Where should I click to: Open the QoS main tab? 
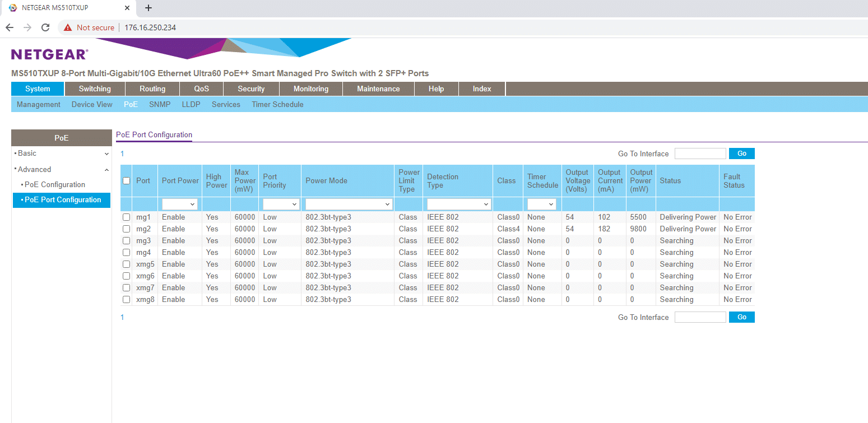(x=202, y=89)
